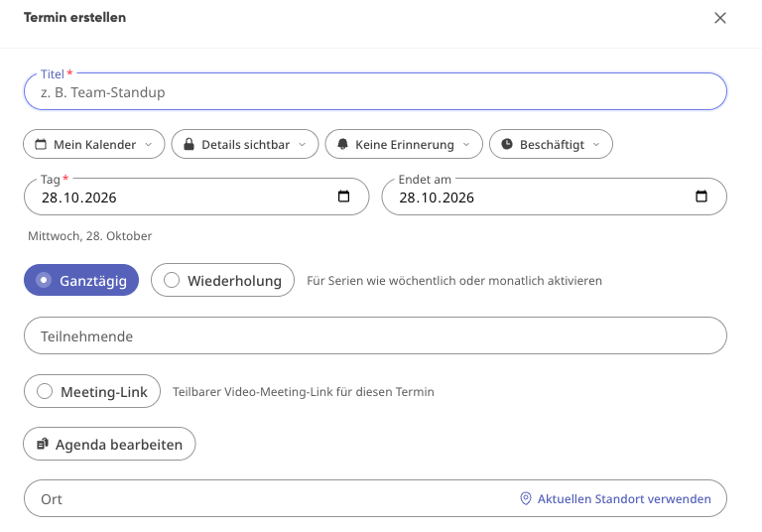
Task: Expand the Keine Erinnerung chevron arrow
Action: [x=466, y=145]
